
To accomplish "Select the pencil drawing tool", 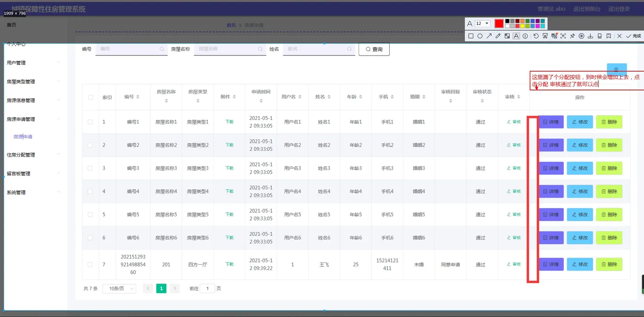I will click(498, 36).
